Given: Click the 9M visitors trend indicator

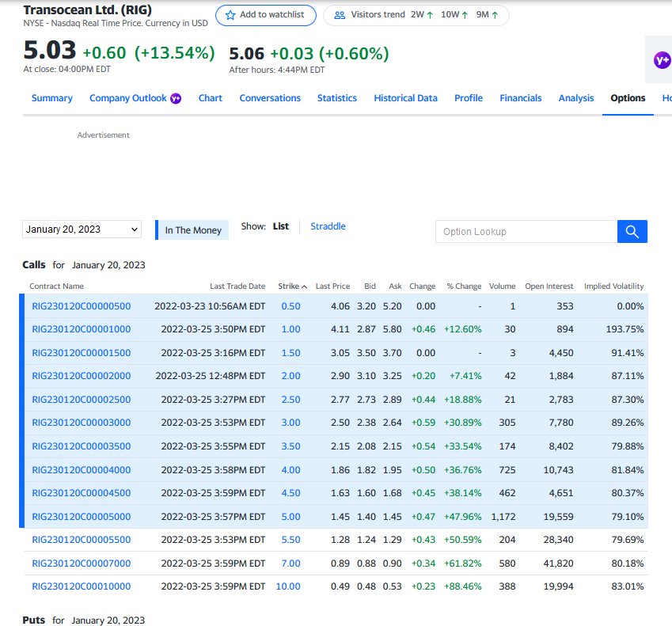Looking at the screenshot, I should coord(488,15).
